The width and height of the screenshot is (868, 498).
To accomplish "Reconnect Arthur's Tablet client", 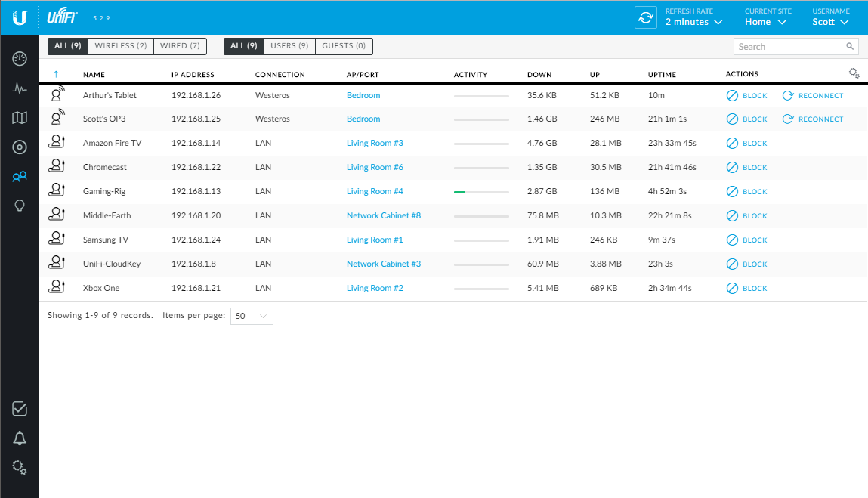I will 813,96.
